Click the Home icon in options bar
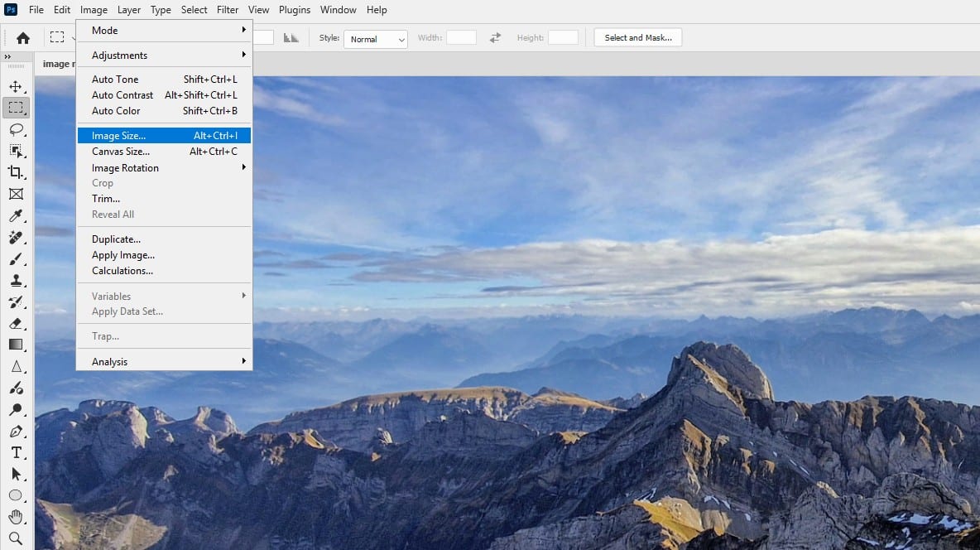The width and height of the screenshot is (980, 550). pos(23,38)
